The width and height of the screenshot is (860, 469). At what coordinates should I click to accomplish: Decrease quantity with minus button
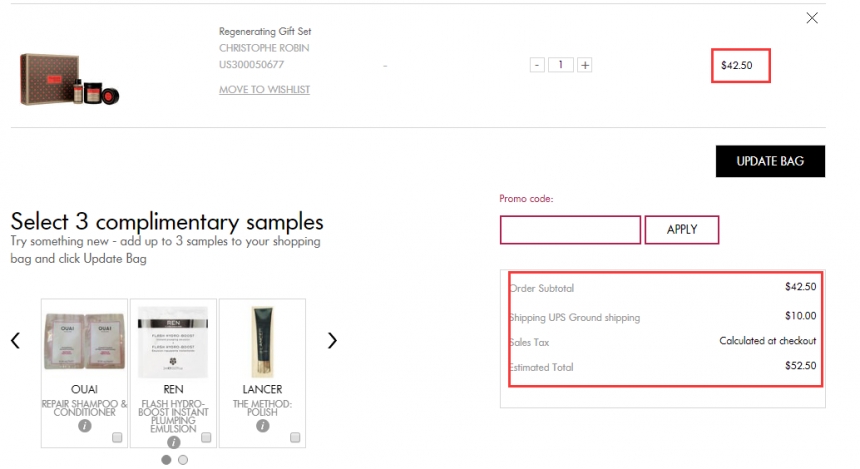[x=537, y=65]
